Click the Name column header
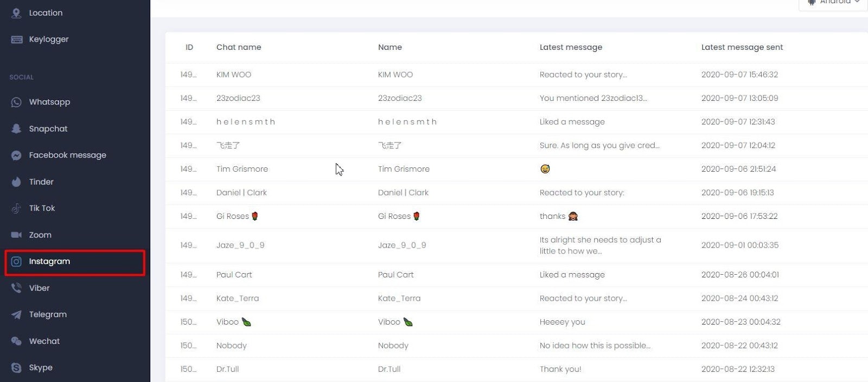Screen dimensions: 868x382 pyautogui.click(x=390, y=47)
